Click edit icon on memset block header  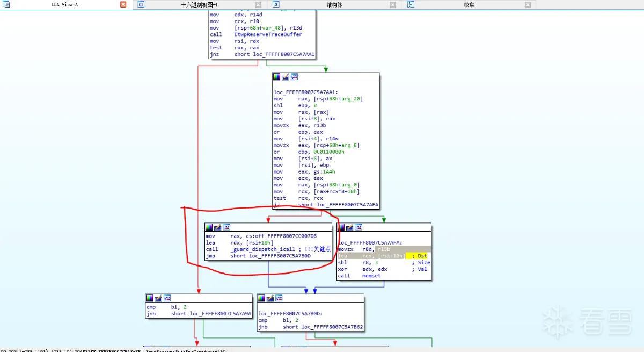(x=350, y=227)
